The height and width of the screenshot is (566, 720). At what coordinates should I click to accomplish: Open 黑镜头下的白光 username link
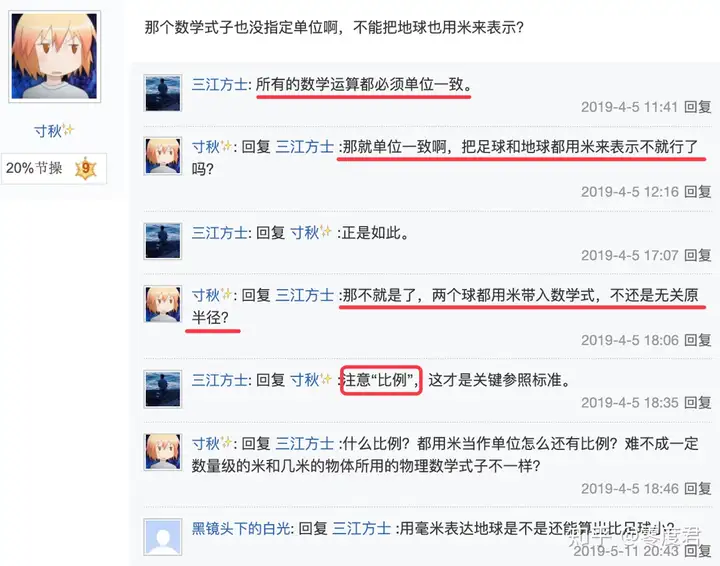click(x=241, y=528)
